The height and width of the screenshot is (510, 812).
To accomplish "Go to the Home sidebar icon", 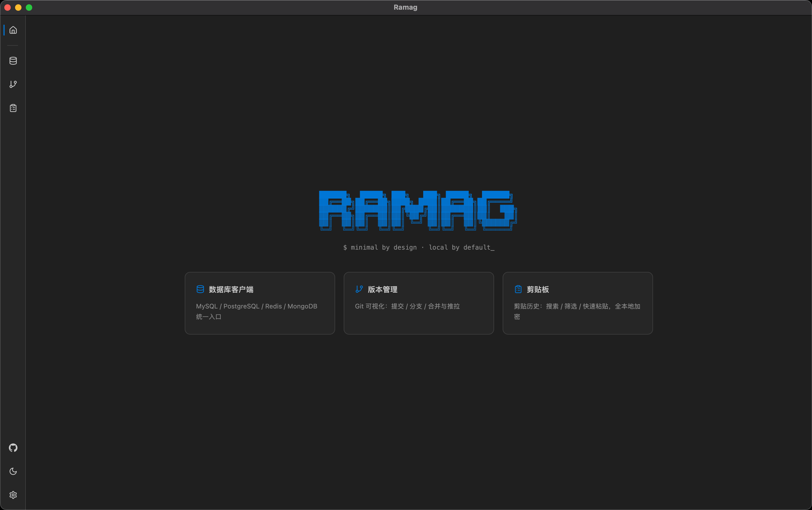I will pos(13,30).
